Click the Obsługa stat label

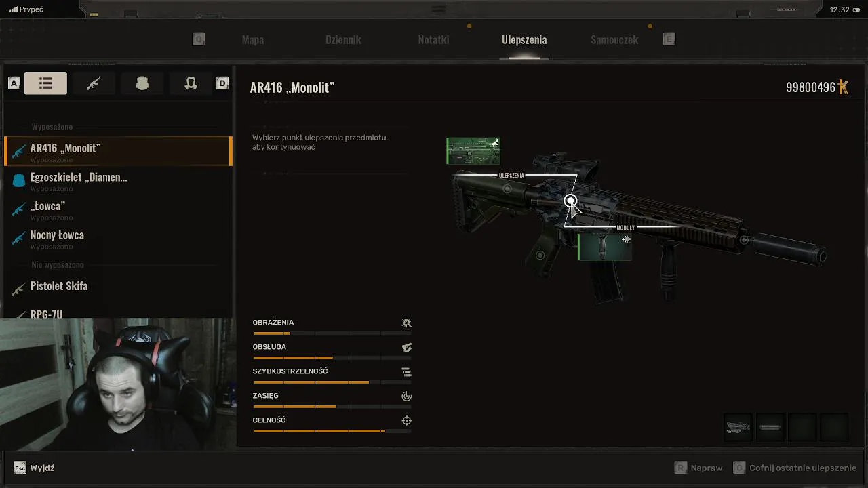pyautogui.click(x=269, y=347)
